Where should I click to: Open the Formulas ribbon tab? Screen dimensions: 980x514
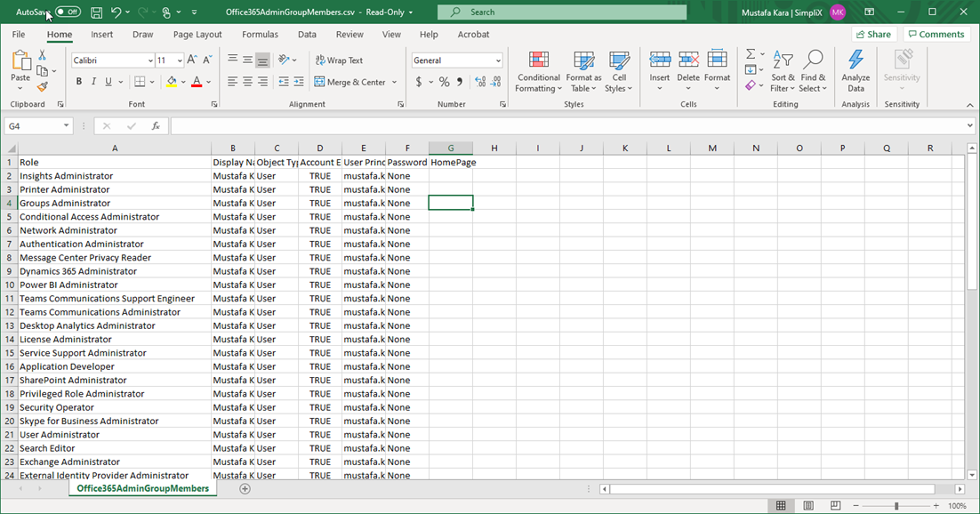(260, 35)
